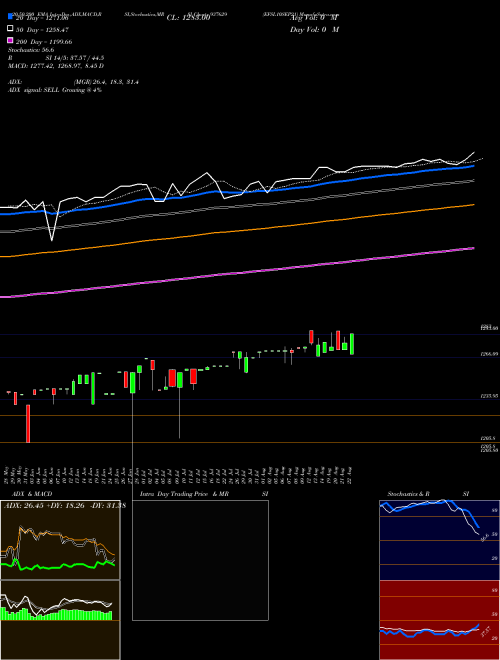Click the 1205.5 price axis label
This screenshot has width=500, height=660.
pos(488,438)
